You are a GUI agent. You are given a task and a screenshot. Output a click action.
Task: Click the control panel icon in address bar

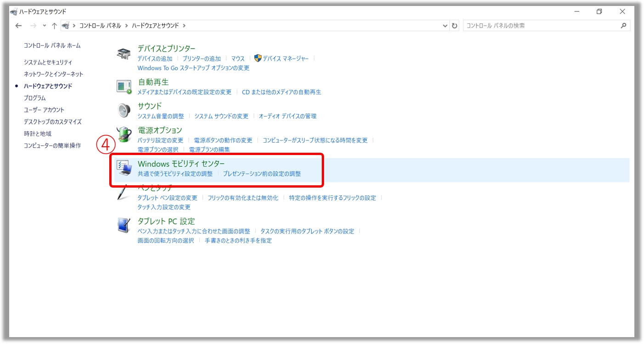click(x=66, y=26)
